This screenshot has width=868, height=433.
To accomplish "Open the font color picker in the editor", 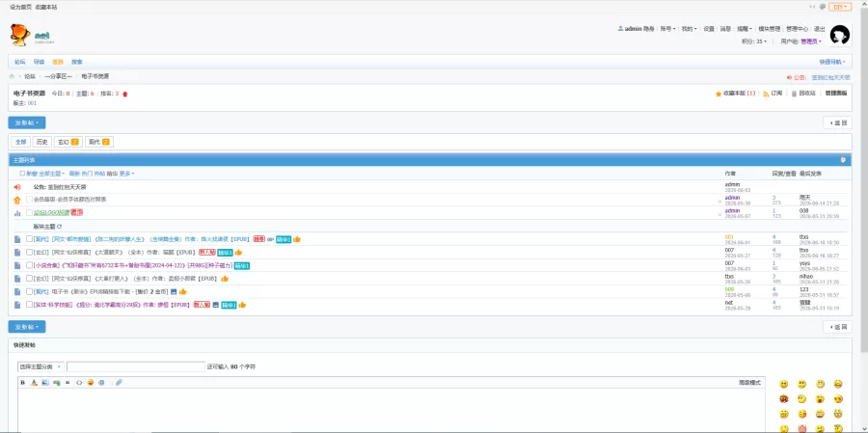I will tap(34, 383).
